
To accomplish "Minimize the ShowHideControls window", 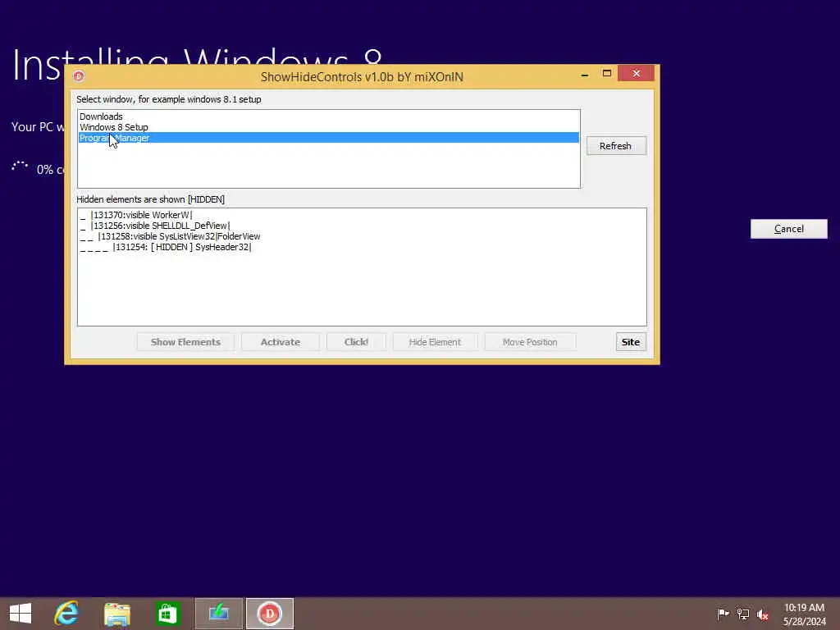I will (x=585, y=75).
